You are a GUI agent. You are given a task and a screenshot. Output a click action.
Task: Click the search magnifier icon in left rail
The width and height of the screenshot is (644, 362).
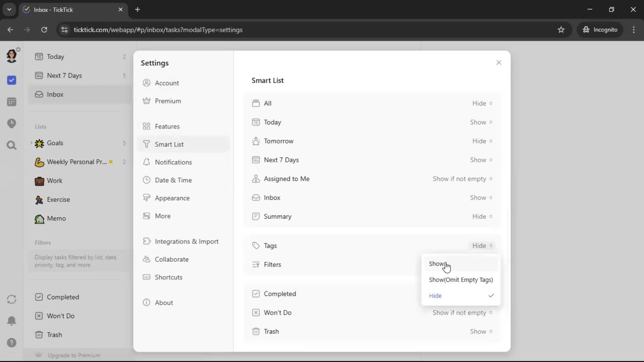tap(12, 145)
